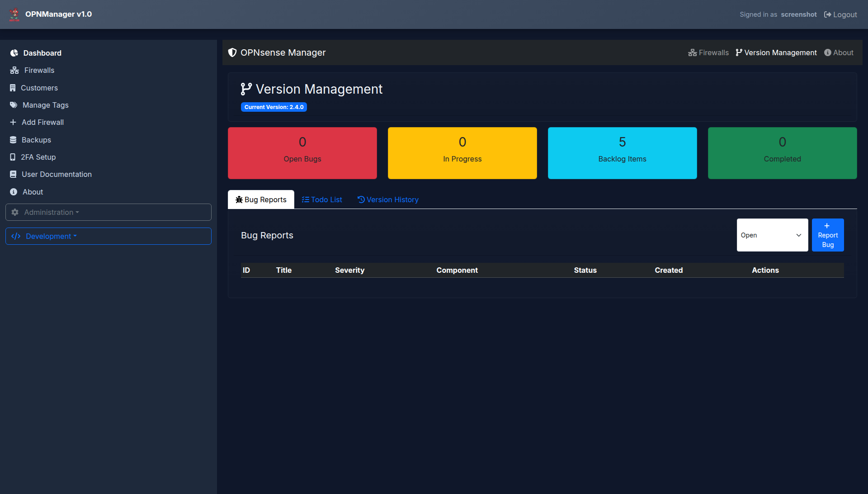Image resolution: width=868 pixels, height=494 pixels.
Task: Click the branch icon beside Version Management nav
Action: [739, 52]
